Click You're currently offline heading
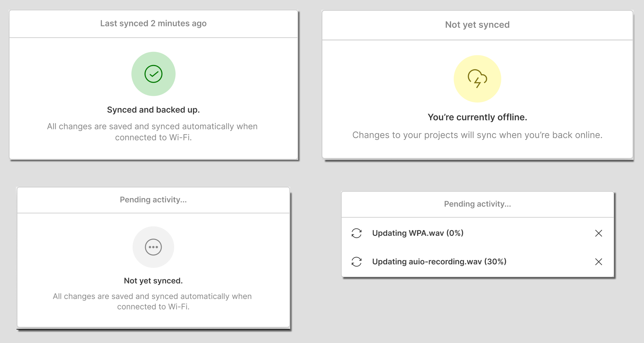644x343 pixels. coord(477,117)
